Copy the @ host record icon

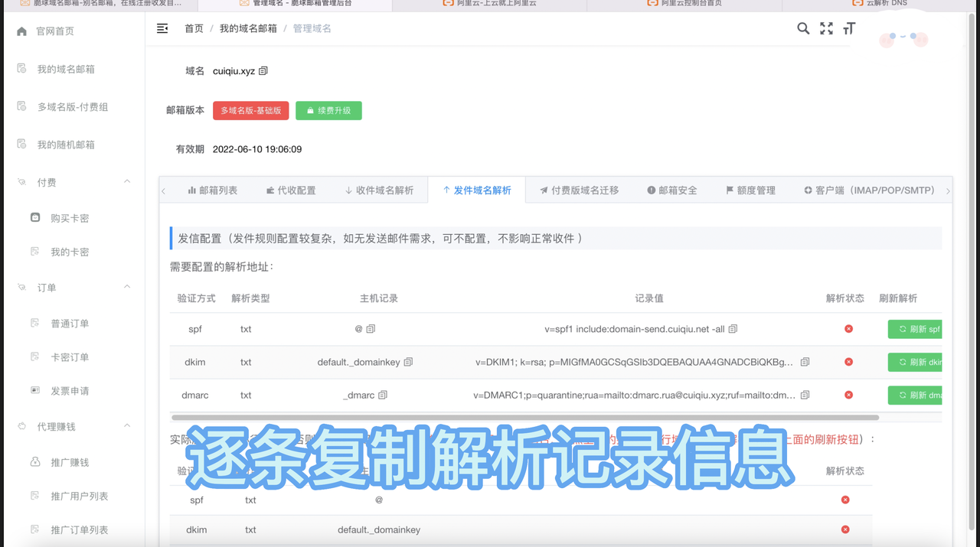click(371, 329)
